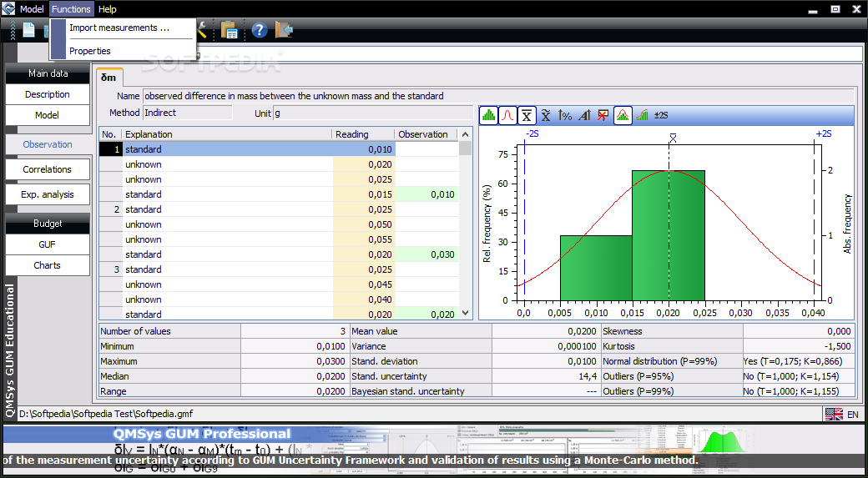Toggle histogram with curve overlay icon

pos(623,116)
